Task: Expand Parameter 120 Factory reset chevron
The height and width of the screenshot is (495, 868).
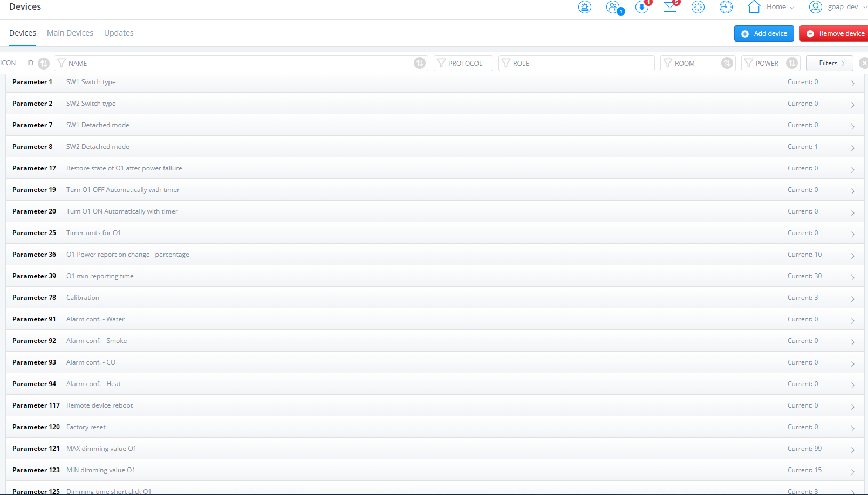Action: coord(852,428)
